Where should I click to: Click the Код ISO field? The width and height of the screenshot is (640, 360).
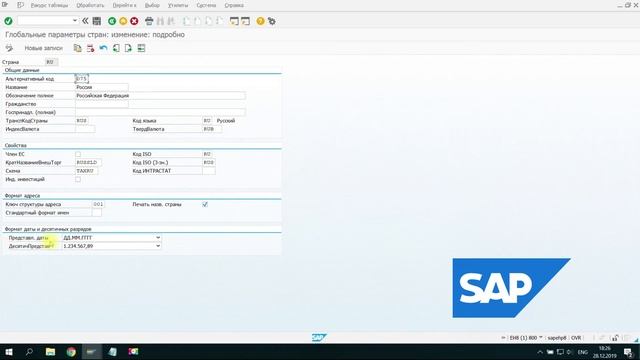(207, 154)
